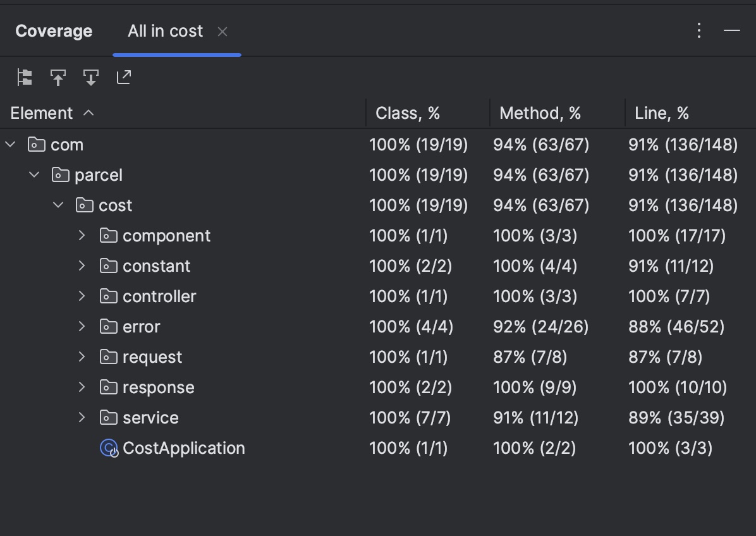Select the CostApplication class icon
Viewport: 756px width, 536px height.
[x=109, y=448]
